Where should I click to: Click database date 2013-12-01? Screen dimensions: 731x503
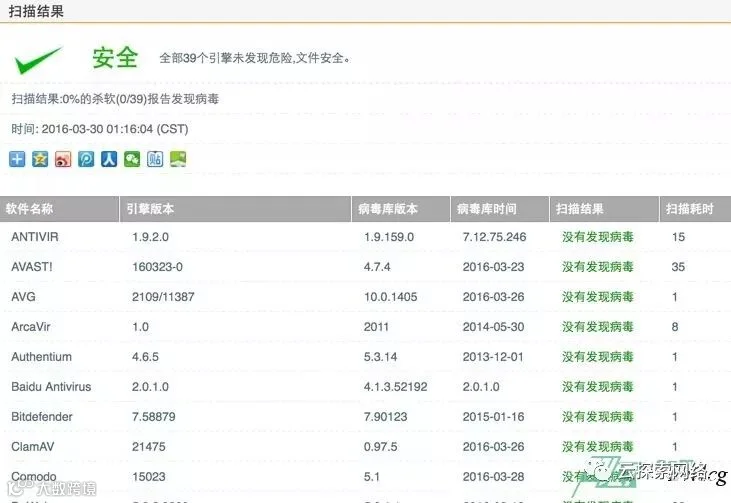click(x=494, y=357)
